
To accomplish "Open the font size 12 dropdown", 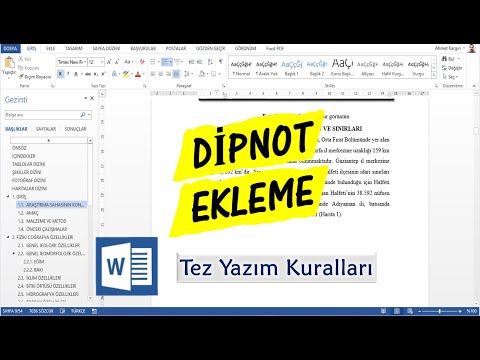I will [x=102, y=62].
